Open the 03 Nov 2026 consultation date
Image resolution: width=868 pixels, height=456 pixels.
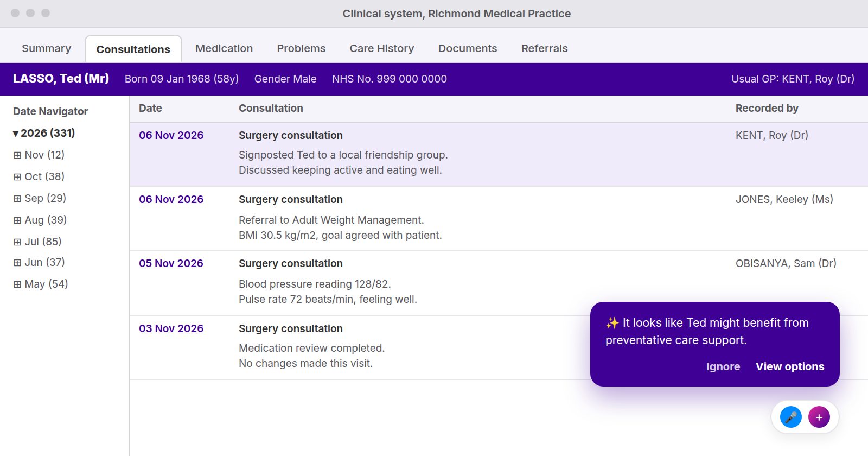tap(171, 328)
